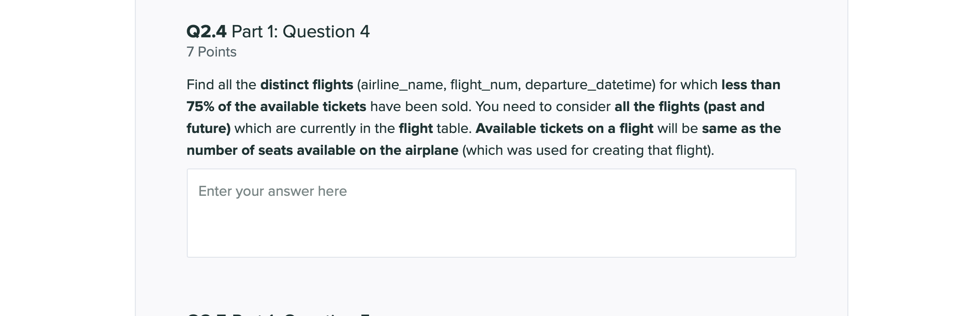Click the bold 'less than' phrase
This screenshot has width=980, height=316.
750,85
